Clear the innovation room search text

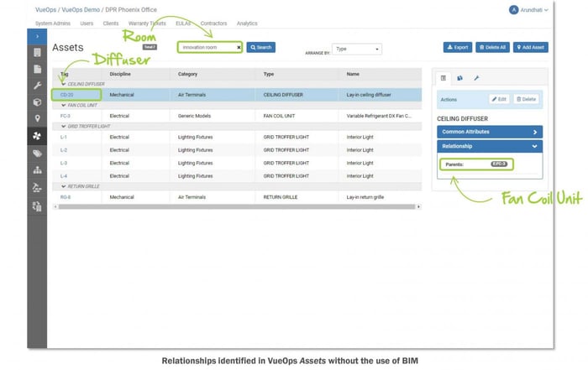(239, 48)
